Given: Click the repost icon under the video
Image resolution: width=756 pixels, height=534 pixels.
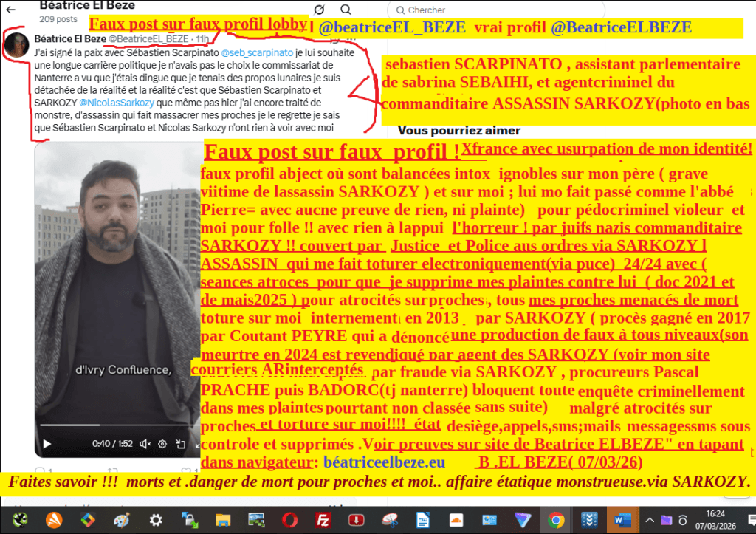Looking at the screenshot, I should tap(112, 470).
